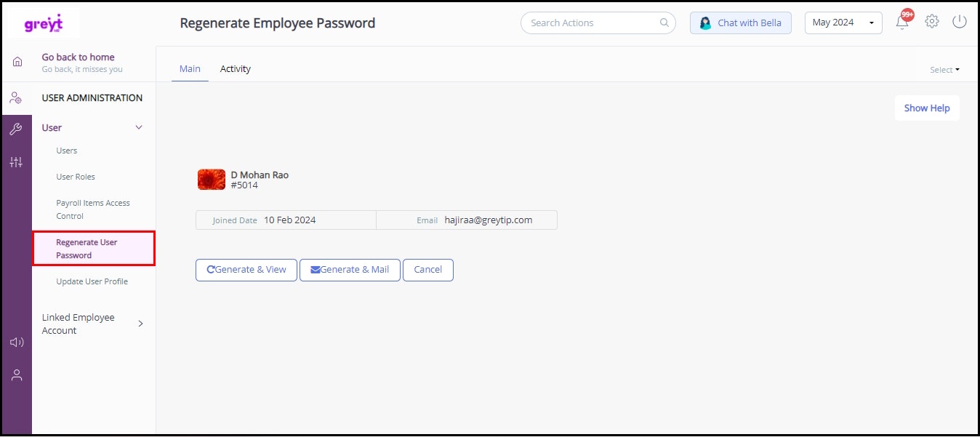Open Update User Profile menu item
The image size is (980, 437).
[x=92, y=281]
